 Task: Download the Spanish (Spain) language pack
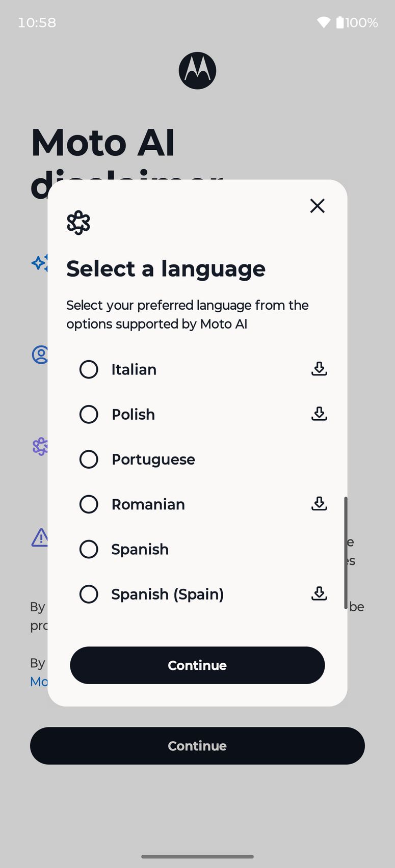(319, 593)
